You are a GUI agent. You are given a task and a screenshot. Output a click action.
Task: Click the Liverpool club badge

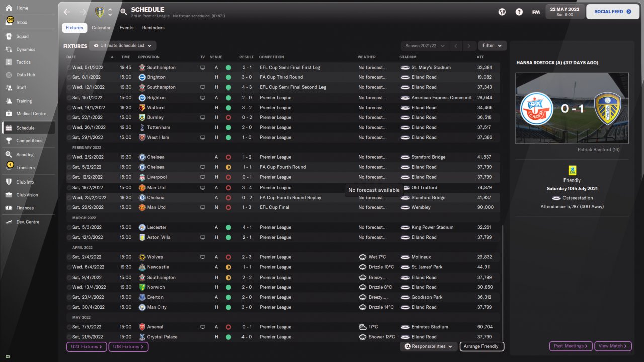pyautogui.click(x=142, y=177)
